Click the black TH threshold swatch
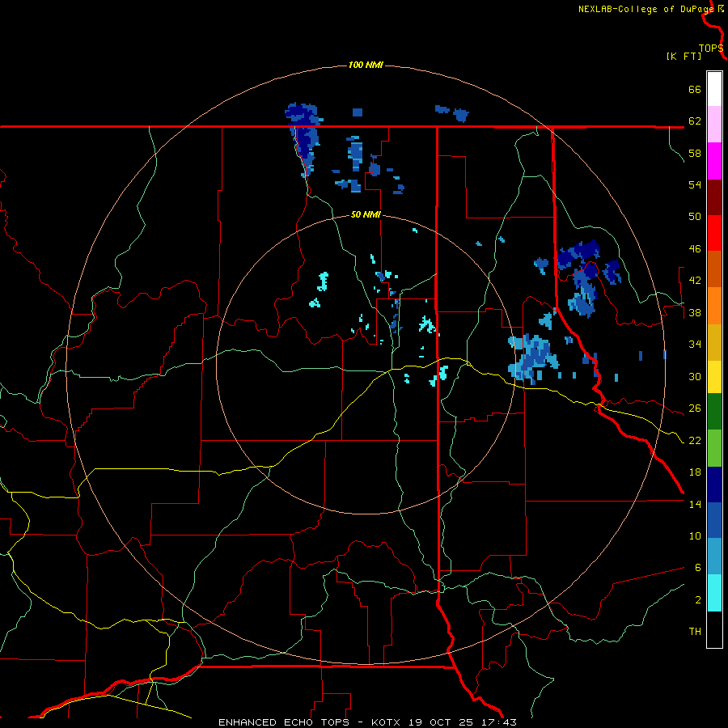 coord(714,629)
